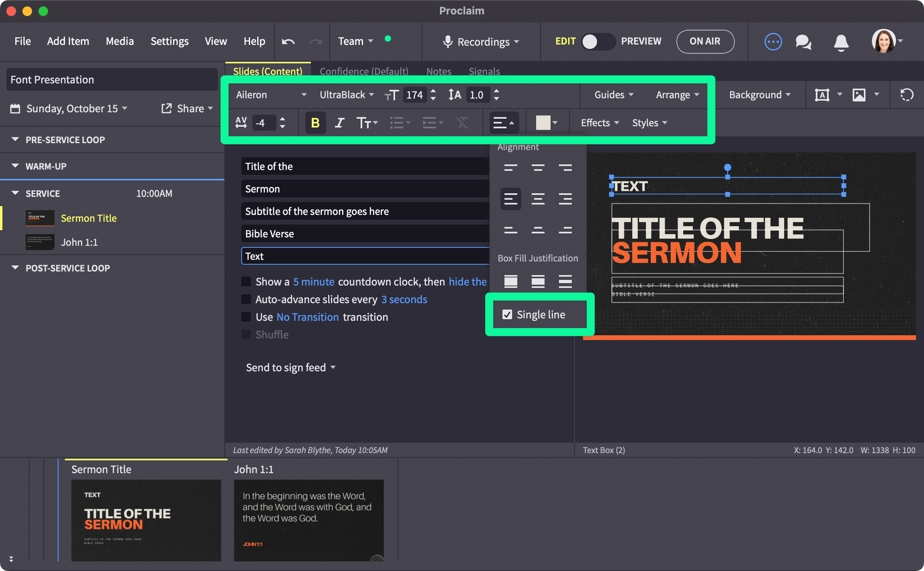Select top-right alignment option

pyautogui.click(x=565, y=168)
